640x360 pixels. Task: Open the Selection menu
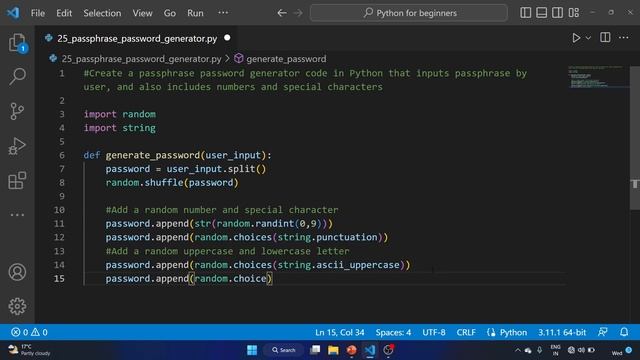click(102, 13)
